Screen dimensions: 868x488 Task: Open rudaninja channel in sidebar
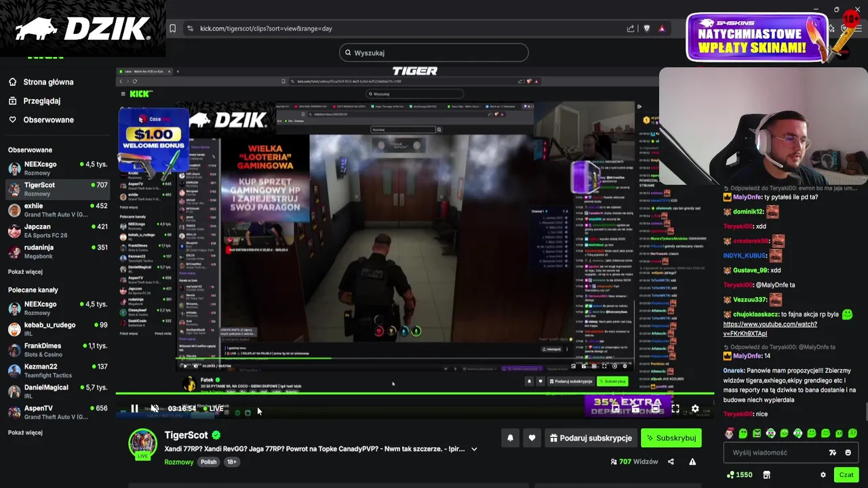58,251
